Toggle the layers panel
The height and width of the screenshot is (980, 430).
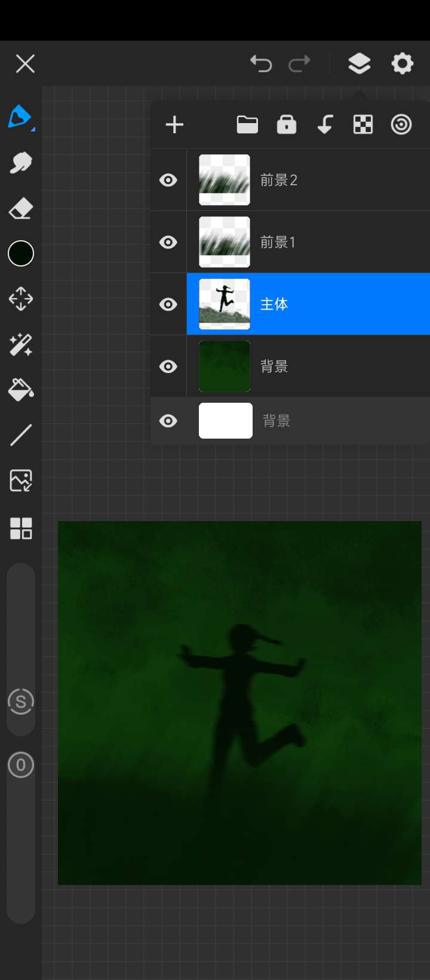tap(359, 63)
